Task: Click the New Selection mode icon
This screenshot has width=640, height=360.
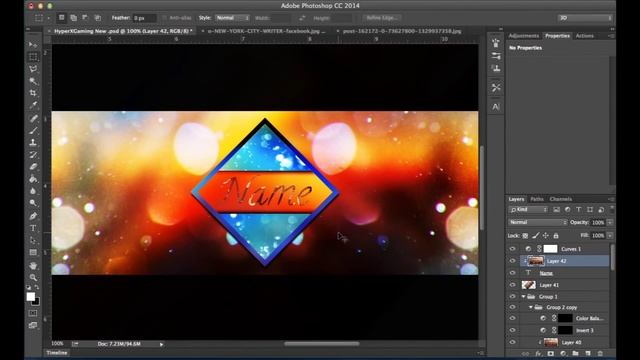Action: point(62,18)
